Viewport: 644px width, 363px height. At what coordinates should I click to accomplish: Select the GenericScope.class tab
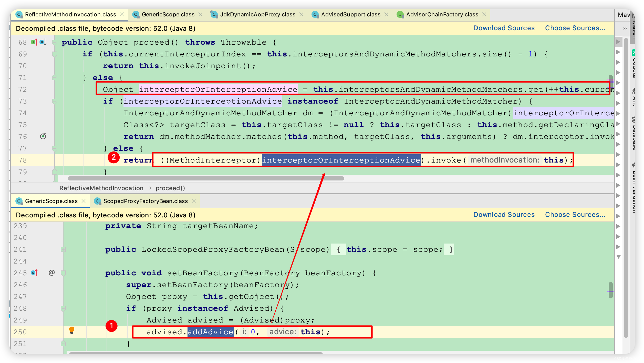pos(166,15)
